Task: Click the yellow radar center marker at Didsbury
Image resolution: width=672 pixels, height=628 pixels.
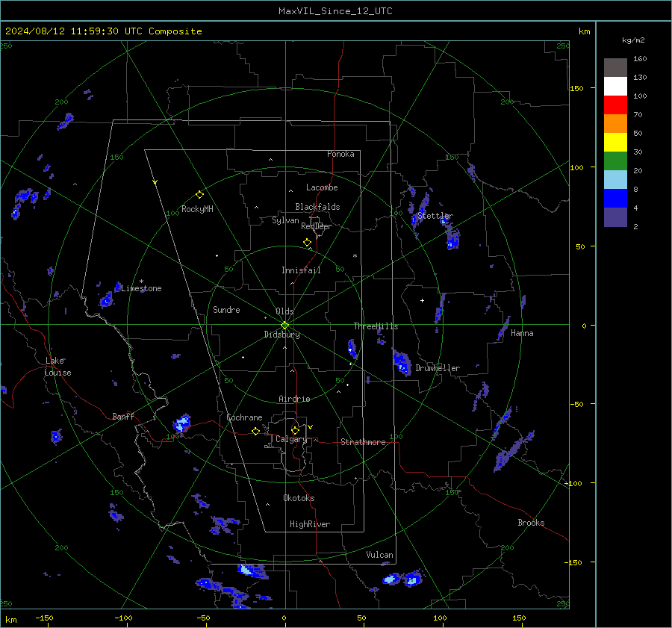Action: point(285,326)
